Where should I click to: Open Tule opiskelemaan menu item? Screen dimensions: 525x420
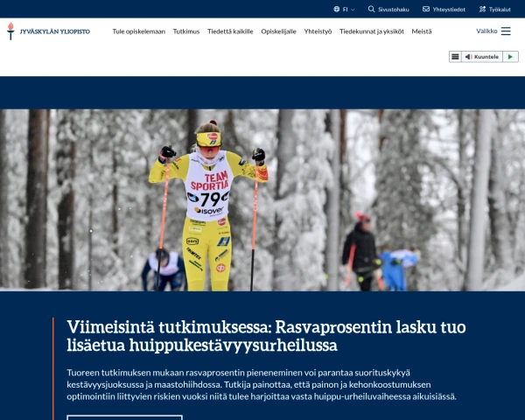138,31
